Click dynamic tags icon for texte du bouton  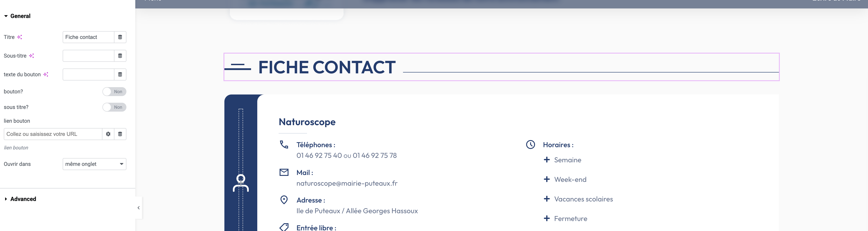pos(120,74)
